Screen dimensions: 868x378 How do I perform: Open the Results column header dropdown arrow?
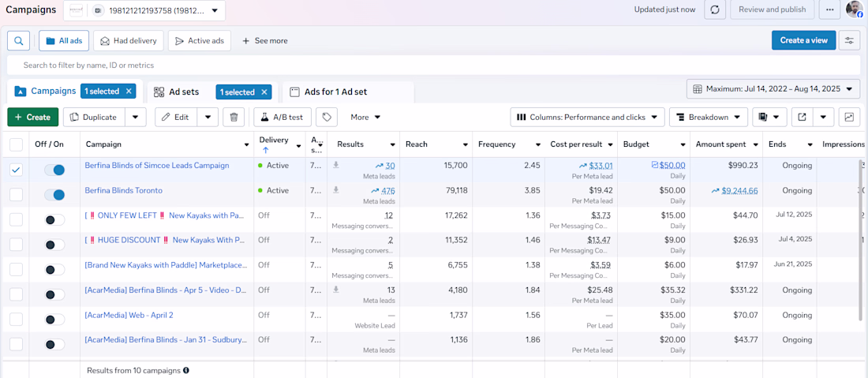pos(392,145)
